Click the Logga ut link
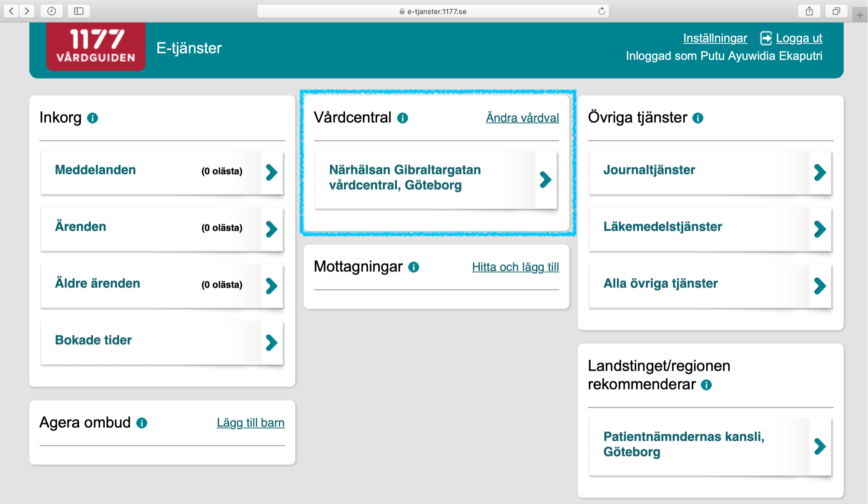 (798, 38)
